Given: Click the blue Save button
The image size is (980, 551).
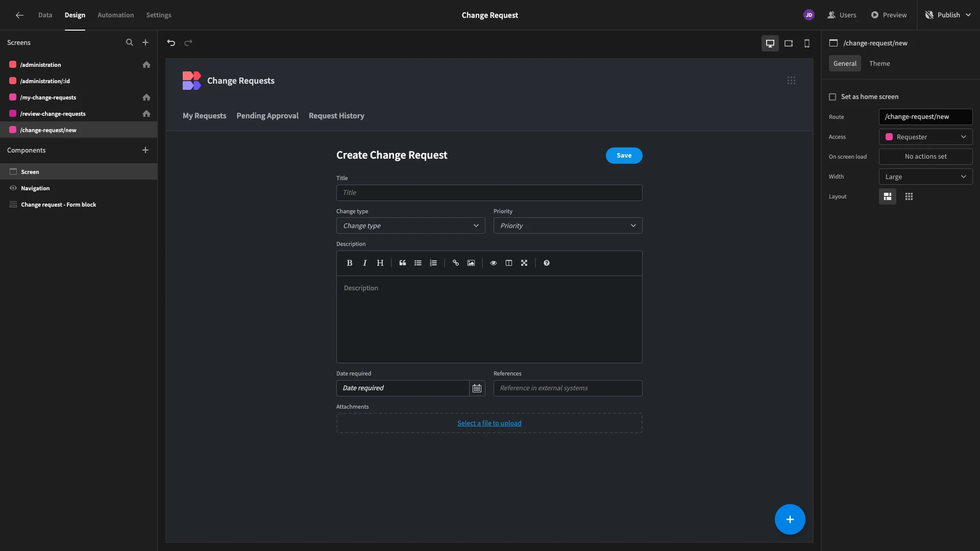Looking at the screenshot, I should pyautogui.click(x=624, y=156).
